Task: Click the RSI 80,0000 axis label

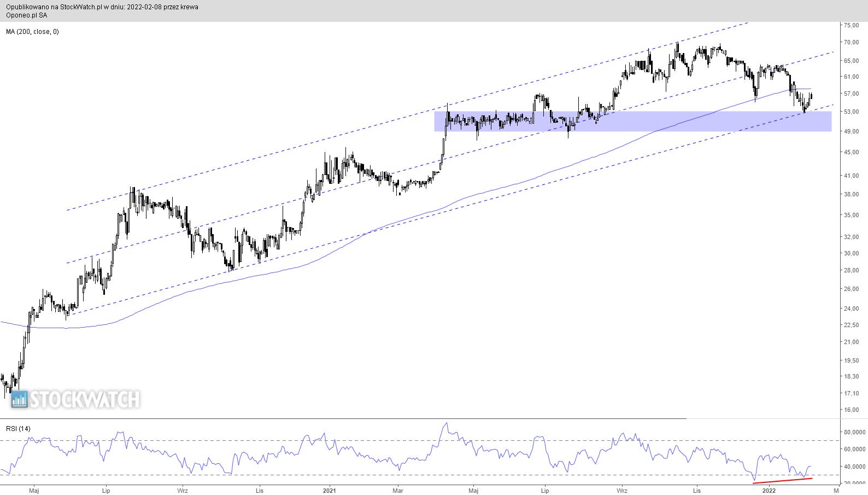Action: pyautogui.click(x=854, y=432)
